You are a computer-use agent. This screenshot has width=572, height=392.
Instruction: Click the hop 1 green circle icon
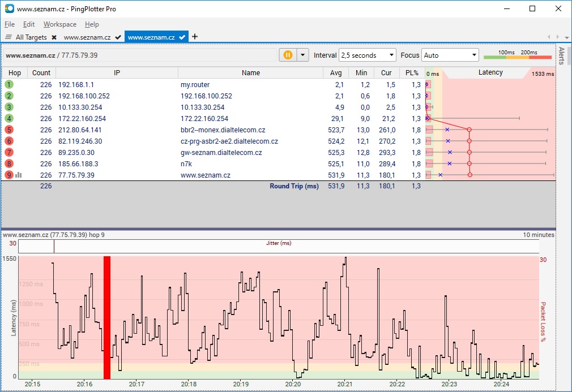pos(9,84)
